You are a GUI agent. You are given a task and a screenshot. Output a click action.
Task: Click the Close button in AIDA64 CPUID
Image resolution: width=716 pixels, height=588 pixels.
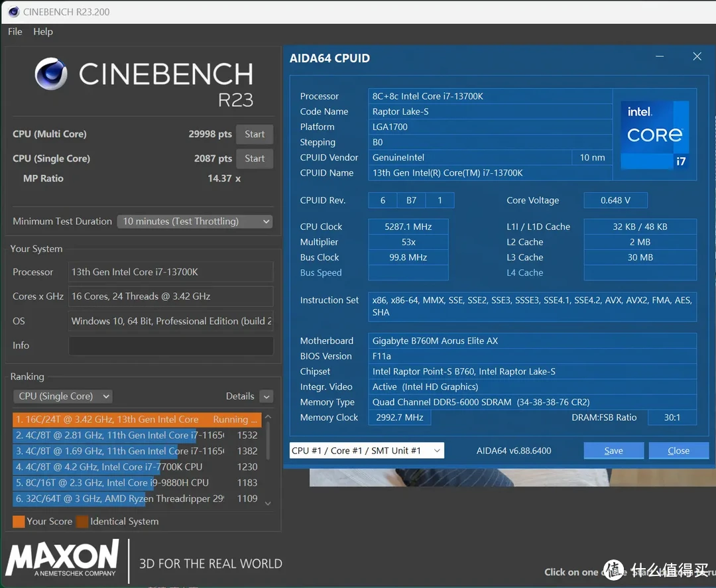[x=679, y=451]
